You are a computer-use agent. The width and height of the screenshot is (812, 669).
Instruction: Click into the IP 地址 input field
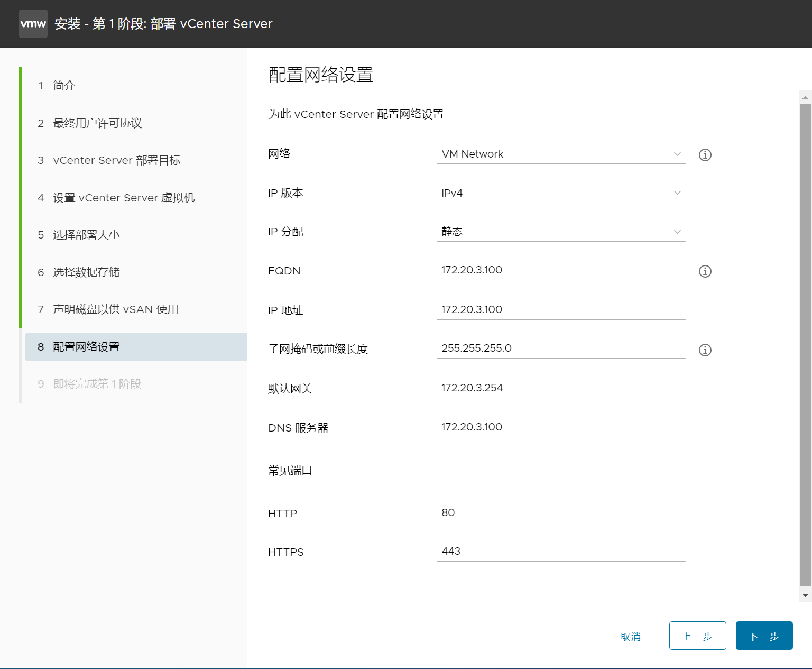coord(561,310)
